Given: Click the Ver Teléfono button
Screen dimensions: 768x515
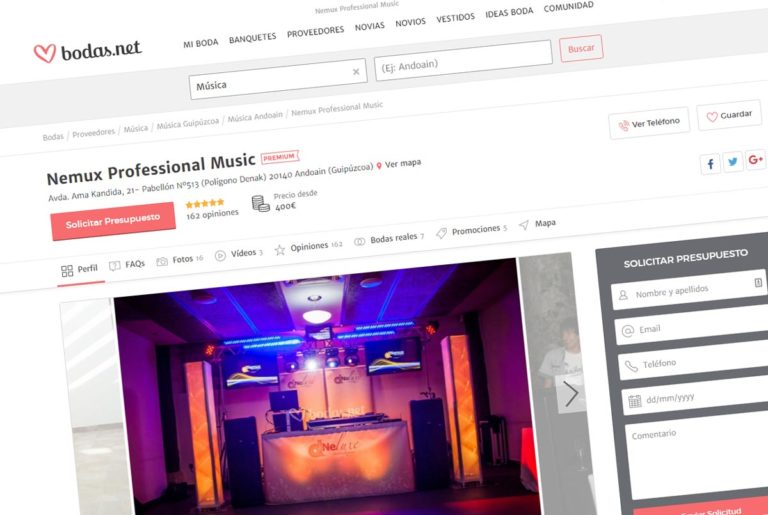Looking at the screenshot, I should click(x=649, y=123).
